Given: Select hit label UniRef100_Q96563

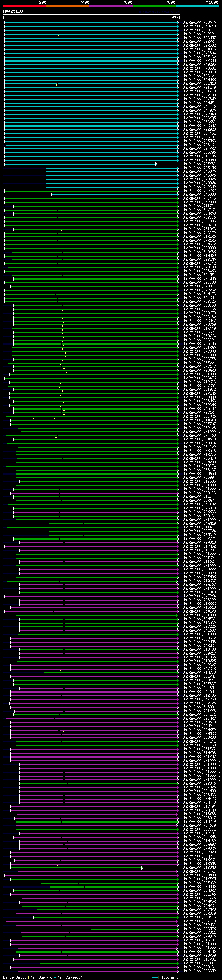Looking at the screenshot, I should click(199, 141).
